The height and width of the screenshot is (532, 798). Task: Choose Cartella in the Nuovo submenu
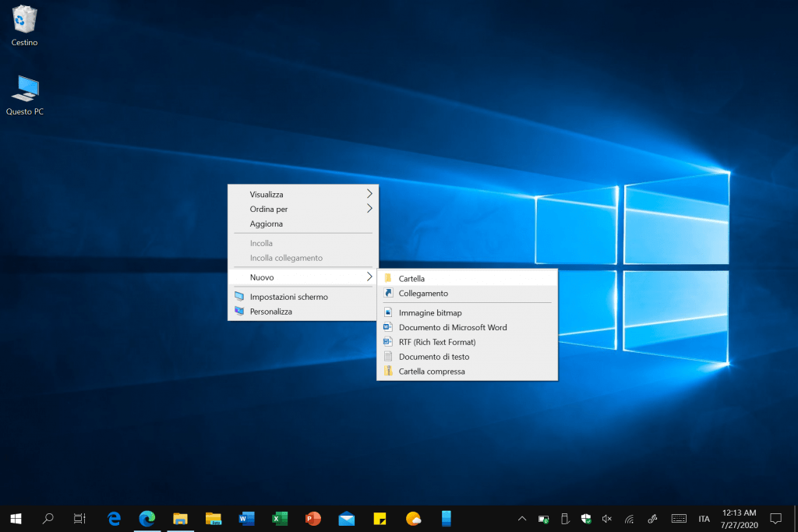pos(411,278)
